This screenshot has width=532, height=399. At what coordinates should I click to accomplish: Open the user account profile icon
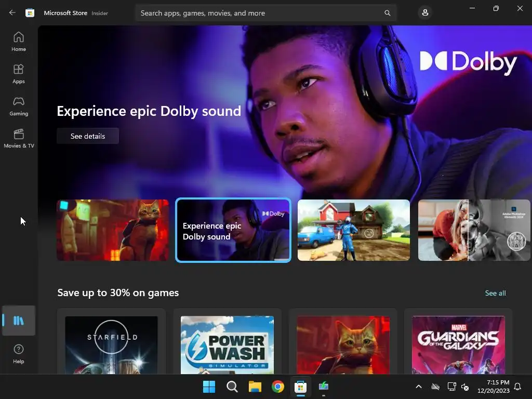click(x=425, y=13)
